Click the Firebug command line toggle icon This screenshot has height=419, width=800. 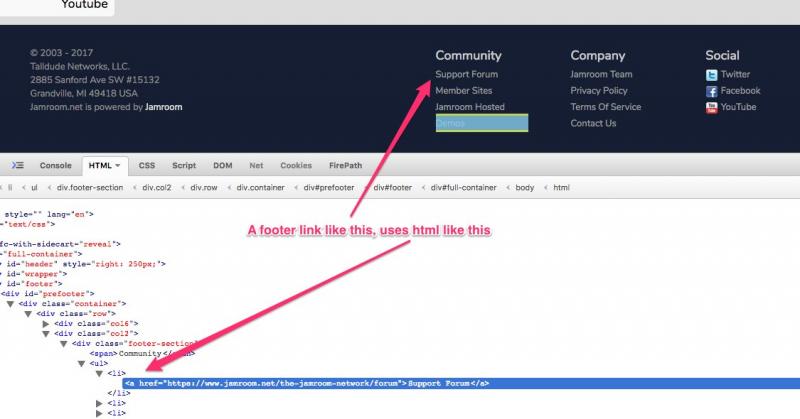tap(17, 165)
